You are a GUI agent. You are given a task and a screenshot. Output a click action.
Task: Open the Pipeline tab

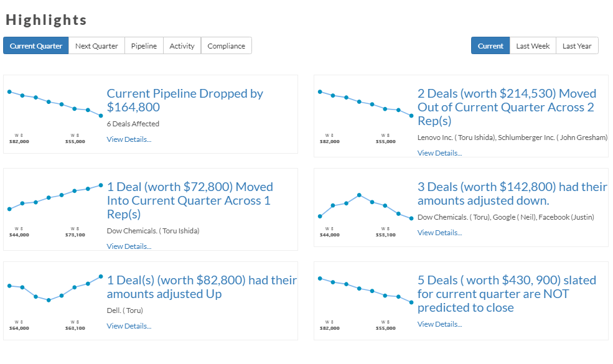(x=144, y=46)
